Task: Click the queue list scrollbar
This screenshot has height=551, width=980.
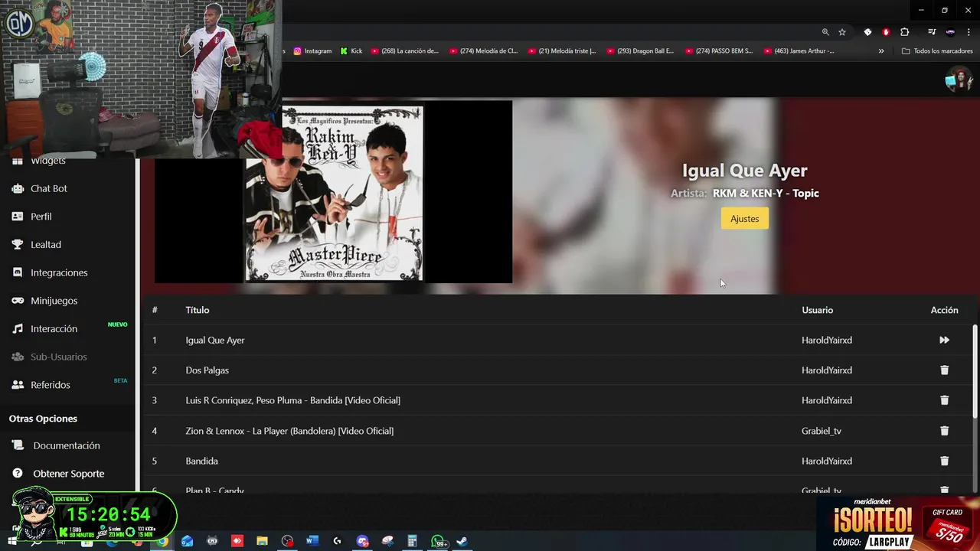Action: (x=975, y=371)
